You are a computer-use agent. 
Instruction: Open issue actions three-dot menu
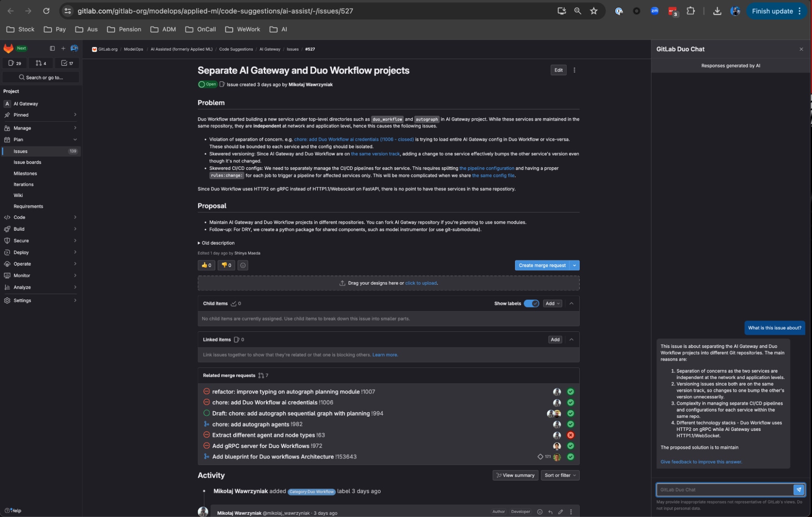[x=574, y=70]
